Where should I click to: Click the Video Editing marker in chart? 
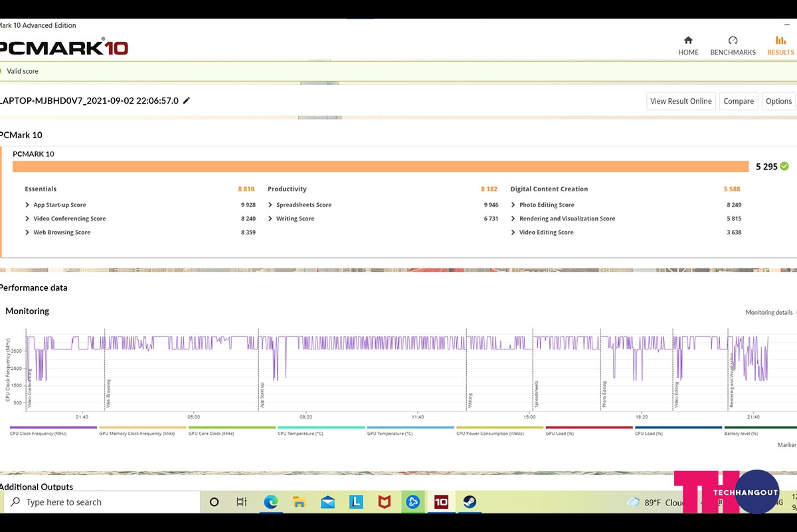pos(677,395)
